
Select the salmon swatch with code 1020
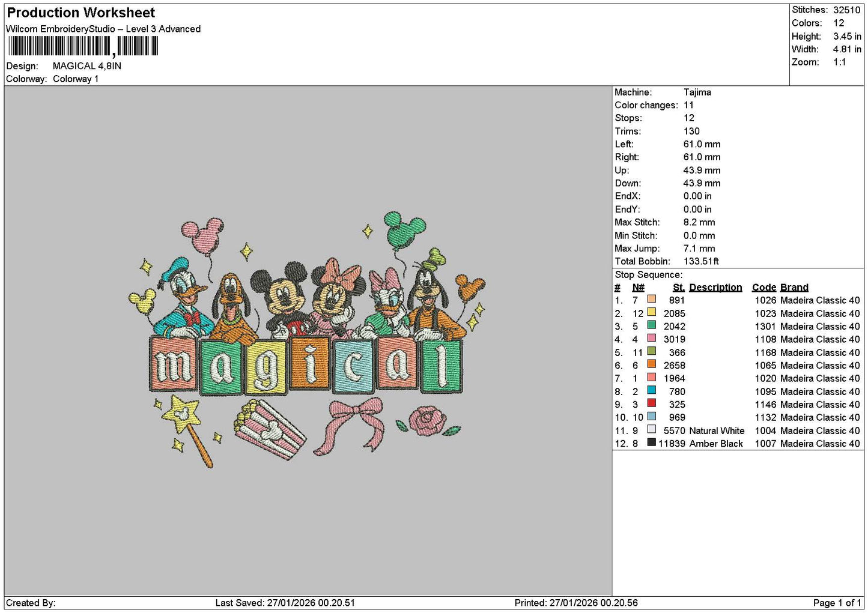pyautogui.click(x=652, y=377)
